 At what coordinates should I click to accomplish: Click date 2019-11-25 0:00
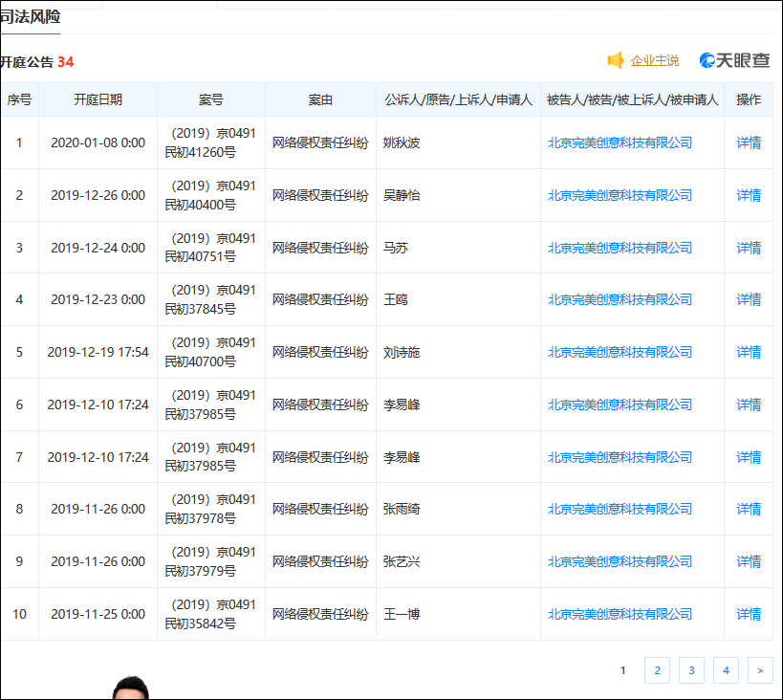[x=98, y=614]
